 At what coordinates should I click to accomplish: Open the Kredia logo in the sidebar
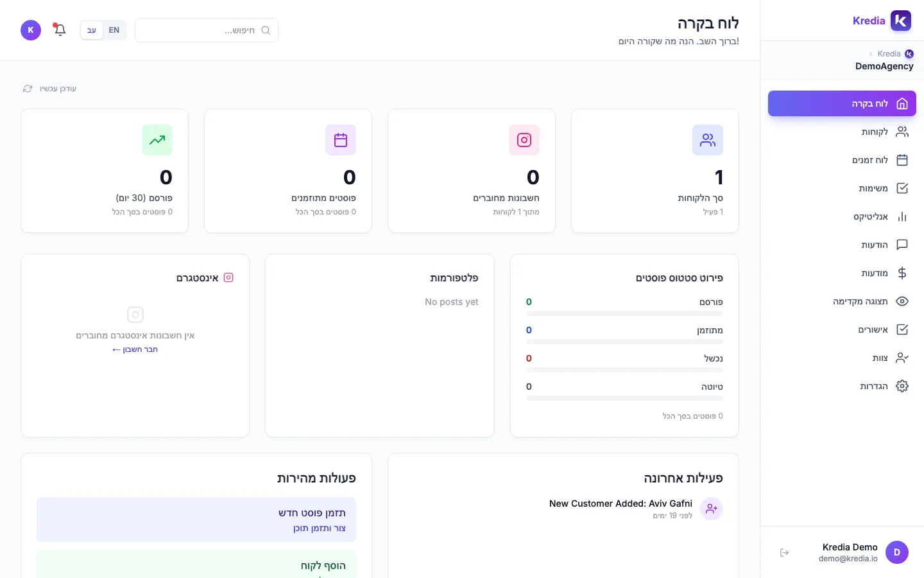pos(901,21)
